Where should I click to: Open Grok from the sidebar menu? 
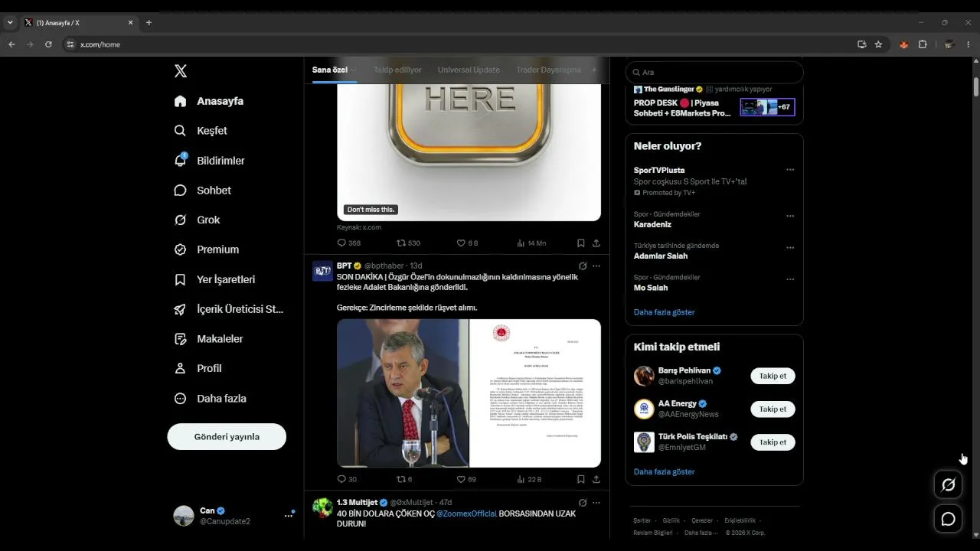tap(198, 220)
